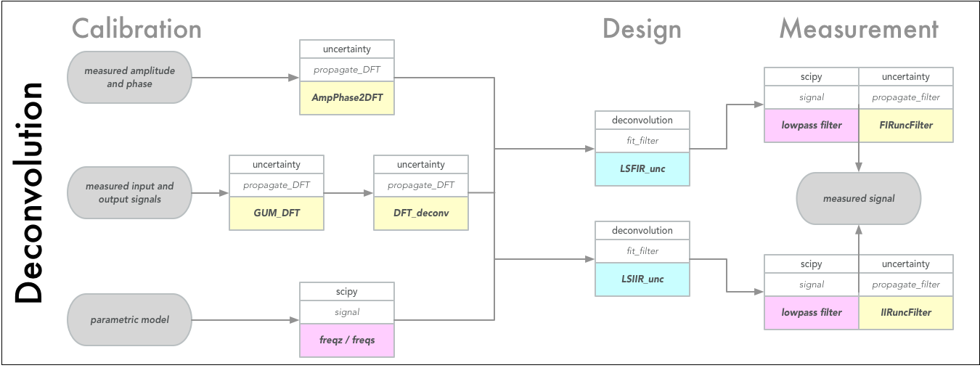Click the measured signal rounded node
The image size is (980, 368).
[859, 198]
